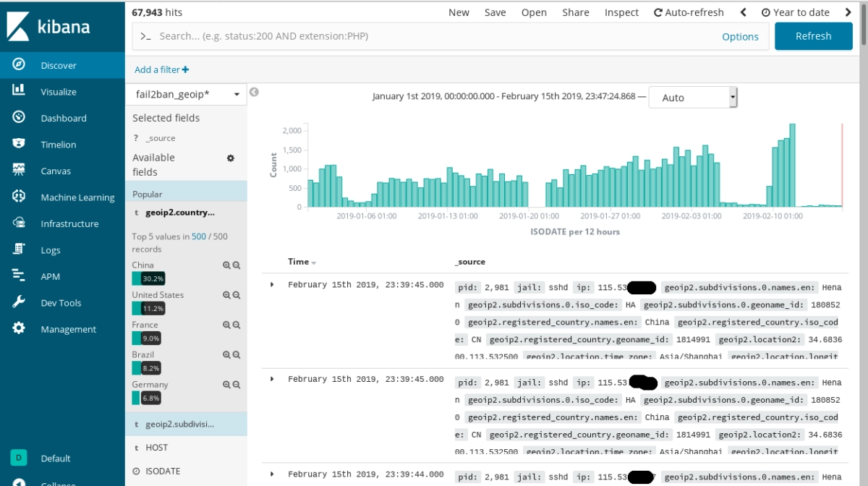Click the Refresh button

[814, 36]
